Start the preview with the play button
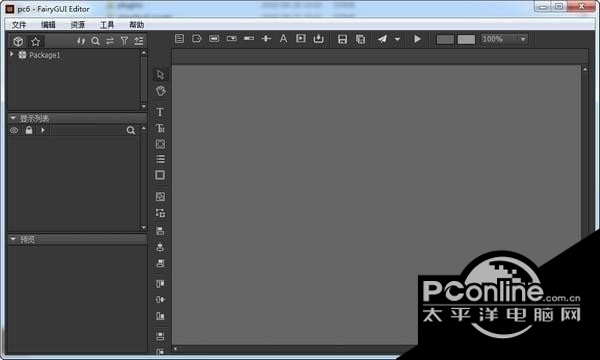Image resolution: width=600 pixels, height=360 pixels. click(x=417, y=39)
